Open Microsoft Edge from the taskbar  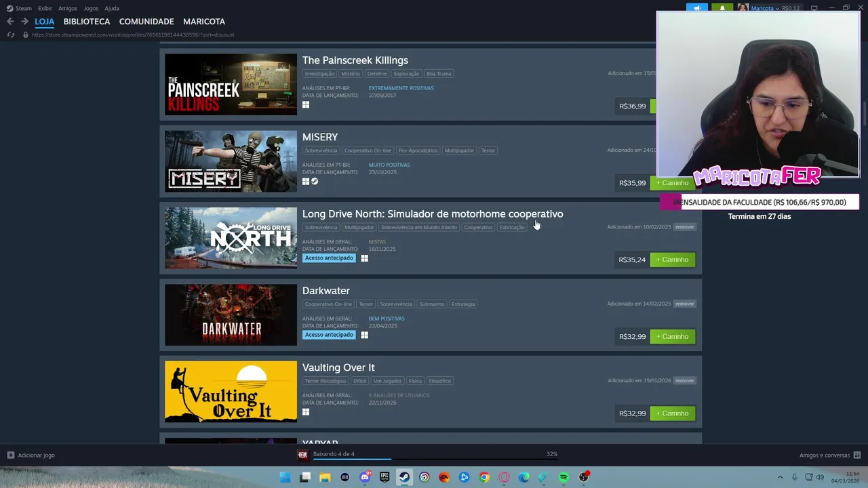click(x=524, y=477)
